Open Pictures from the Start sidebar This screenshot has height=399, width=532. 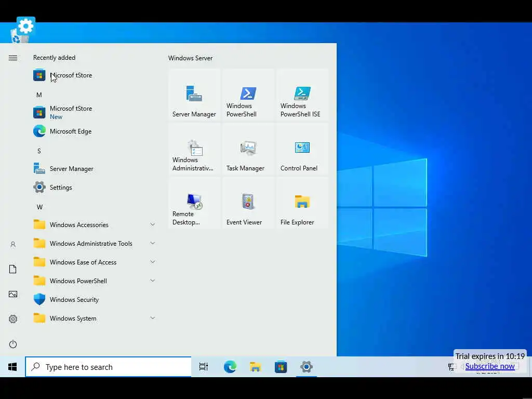click(x=13, y=294)
